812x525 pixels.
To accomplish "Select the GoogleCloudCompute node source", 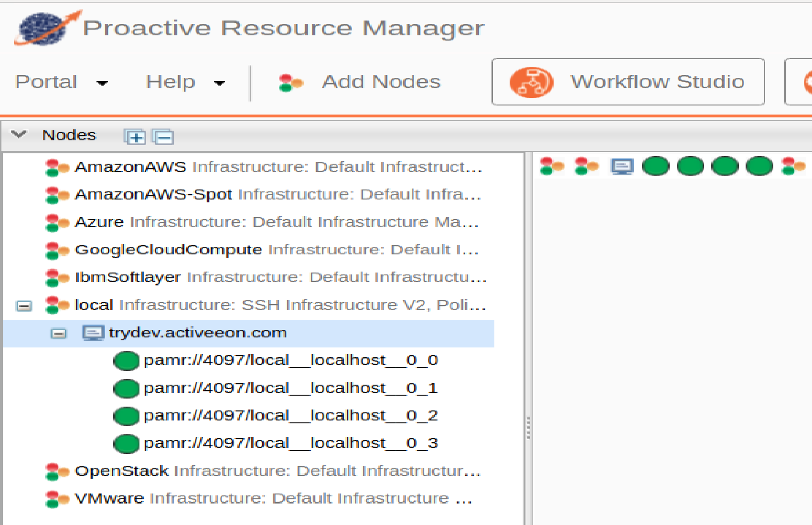I will pyautogui.click(x=248, y=250).
